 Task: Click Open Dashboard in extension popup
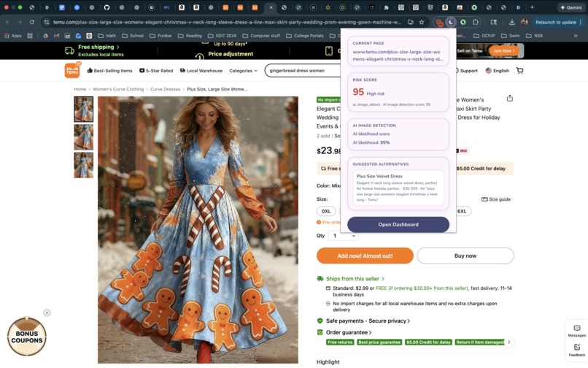(x=398, y=225)
